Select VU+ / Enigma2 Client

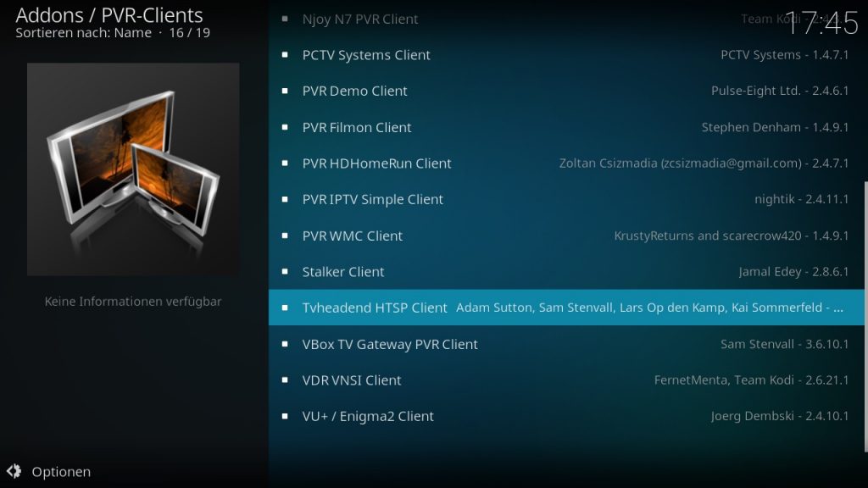(566, 416)
